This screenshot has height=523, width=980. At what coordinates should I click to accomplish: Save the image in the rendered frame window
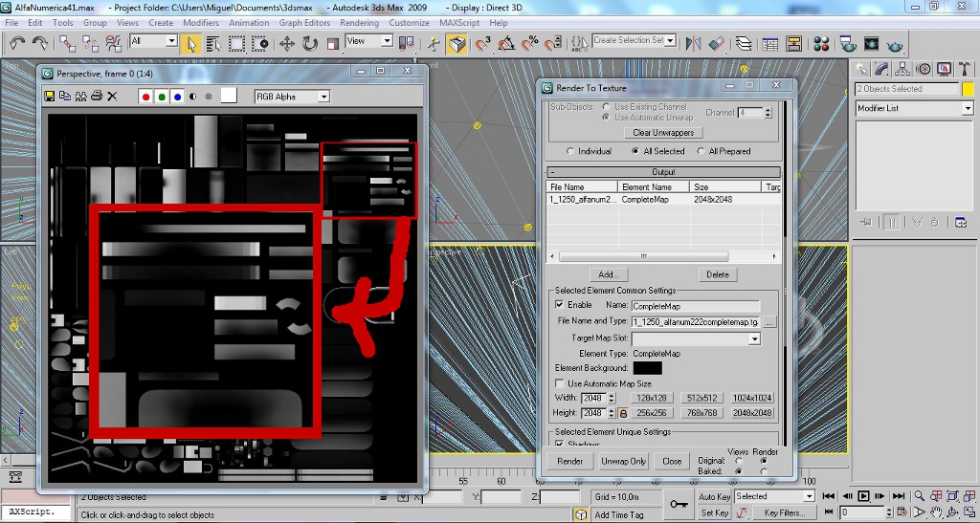coord(50,96)
